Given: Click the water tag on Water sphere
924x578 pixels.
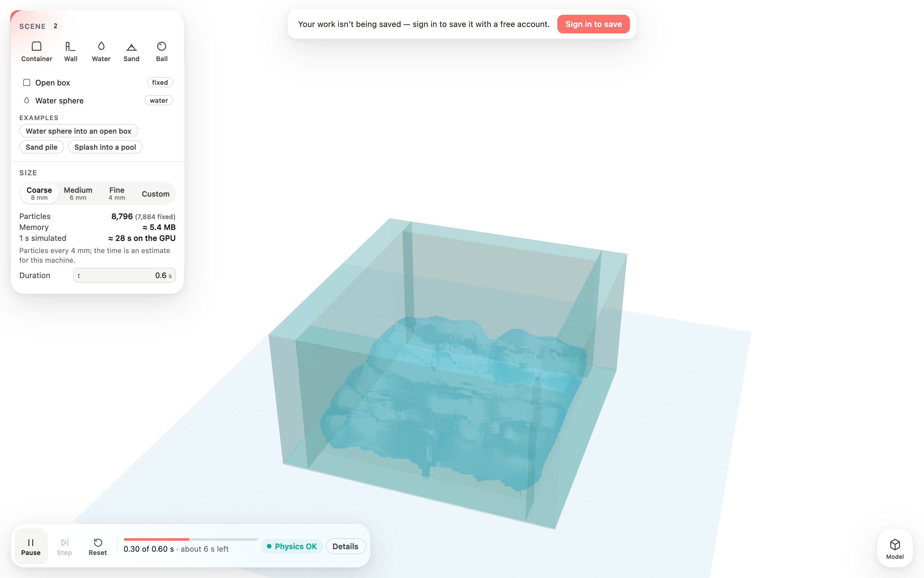Looking at the screenshot, I should (159, 101).
